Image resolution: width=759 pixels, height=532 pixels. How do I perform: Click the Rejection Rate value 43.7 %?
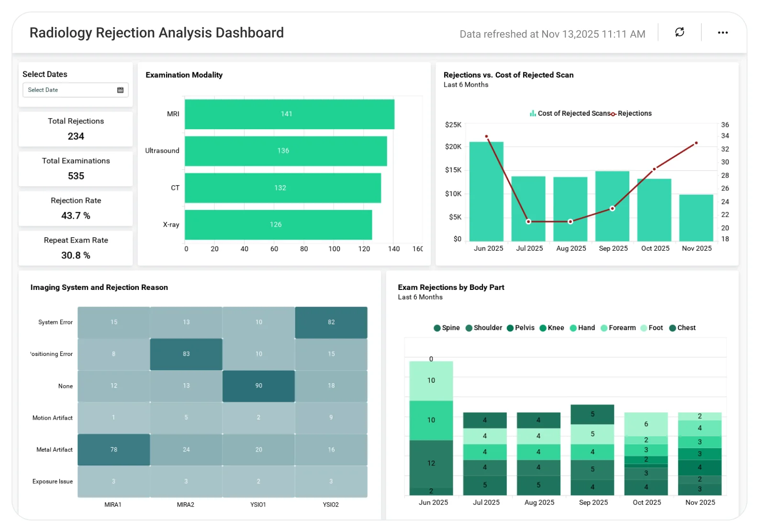pos(76,216)
